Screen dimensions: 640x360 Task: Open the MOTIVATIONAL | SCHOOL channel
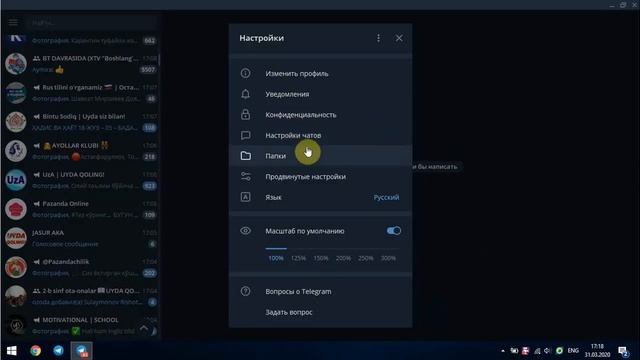(x=80, y=325)
